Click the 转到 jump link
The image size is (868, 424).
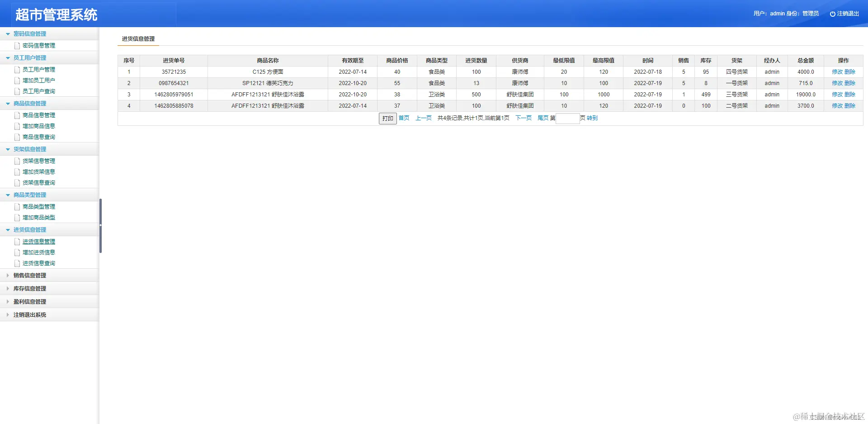pyautogui.click(x=592, y=118)
